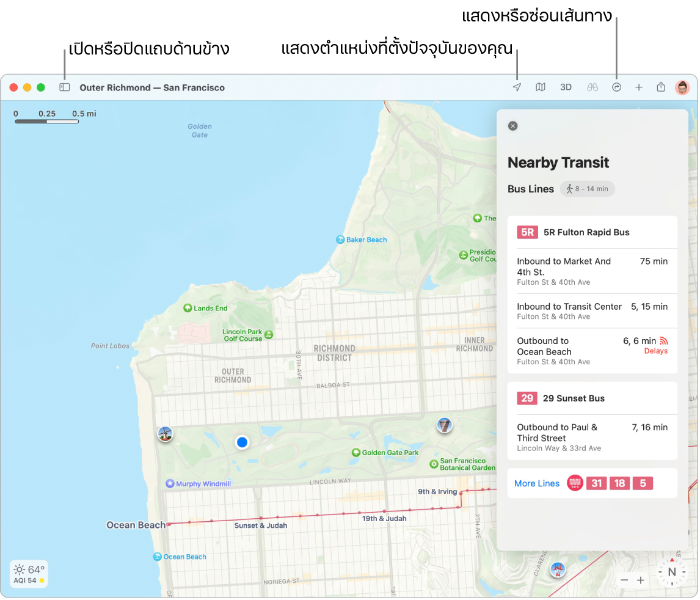Close the Nearby Transit card

513,126
